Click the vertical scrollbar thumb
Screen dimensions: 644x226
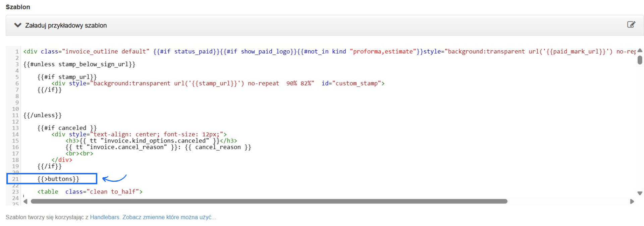point(640,60)
